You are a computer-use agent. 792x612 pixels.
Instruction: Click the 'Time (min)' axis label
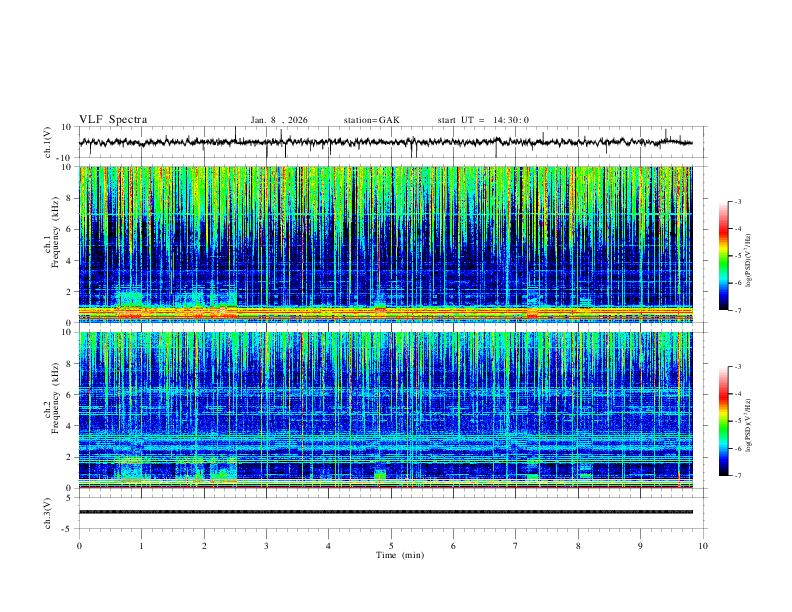tap(400, 555)
